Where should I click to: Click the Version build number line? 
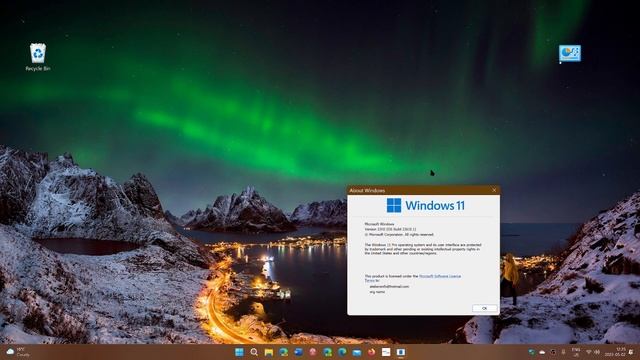[x=390, y=229]
